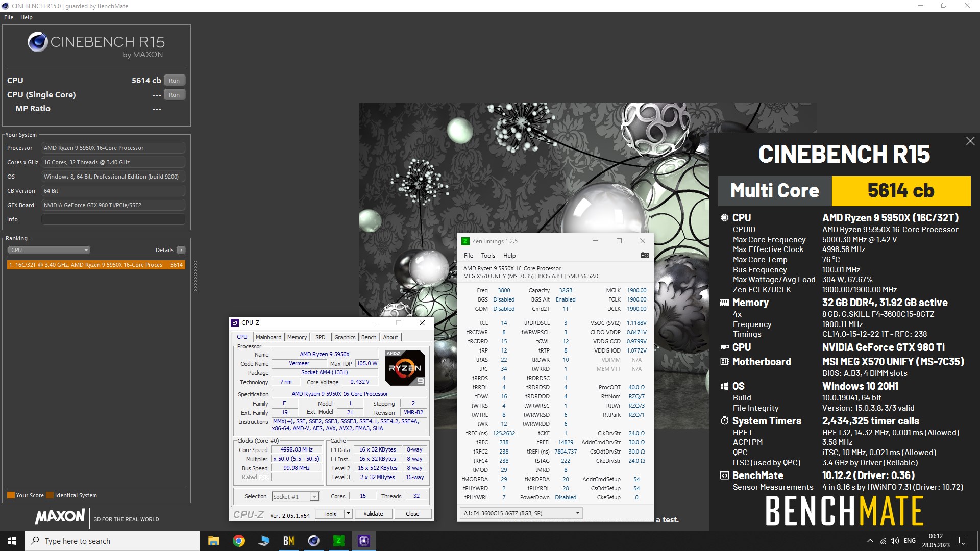Image resolution: width=980 pixels, height=551 pixels.
Task: Switch to CPU-Z via taskbar icon
Action: pyautogui.click(x=364, y=541)
